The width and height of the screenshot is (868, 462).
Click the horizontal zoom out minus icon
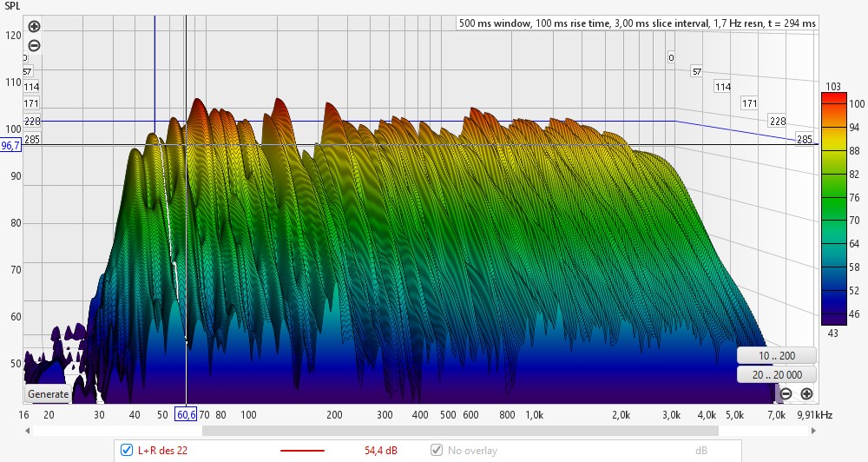point(786,394)
